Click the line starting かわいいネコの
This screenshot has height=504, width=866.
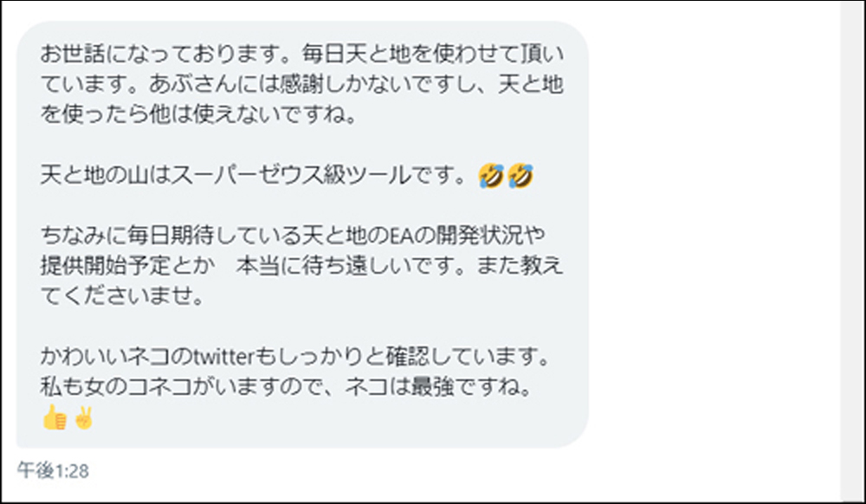click(295, 357)
